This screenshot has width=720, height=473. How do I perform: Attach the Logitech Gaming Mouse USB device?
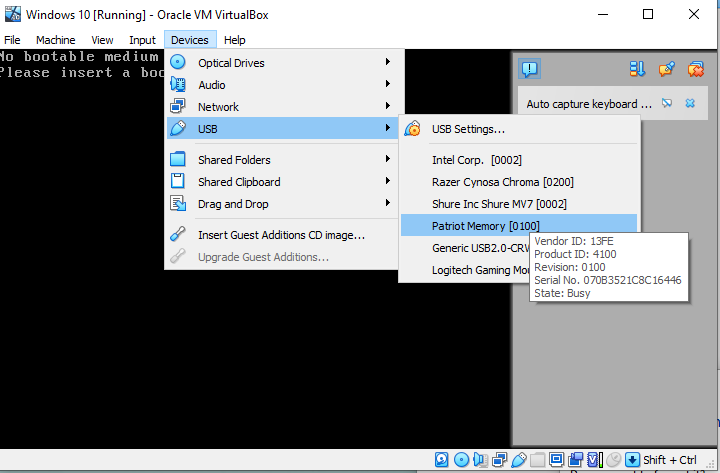coord(465,270)
